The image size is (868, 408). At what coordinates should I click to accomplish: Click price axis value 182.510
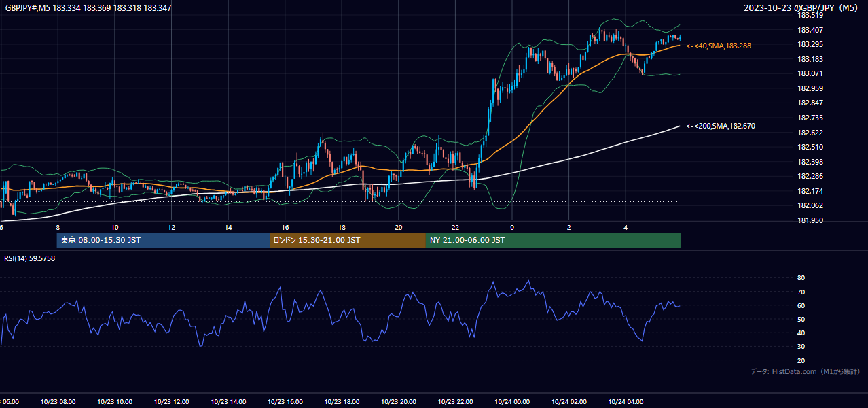click(x=810, y=147)
